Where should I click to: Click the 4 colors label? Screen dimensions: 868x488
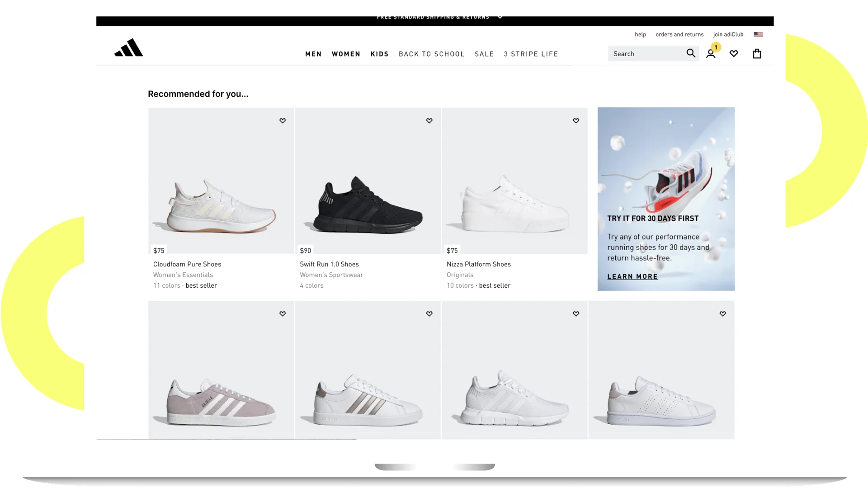coord(311,285)
